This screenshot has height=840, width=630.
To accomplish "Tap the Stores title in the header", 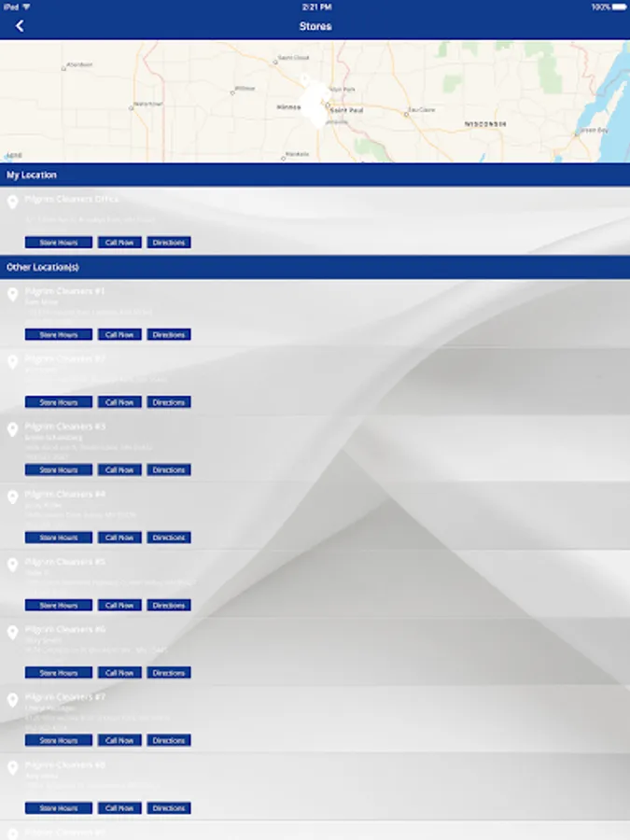I will 315,26.
